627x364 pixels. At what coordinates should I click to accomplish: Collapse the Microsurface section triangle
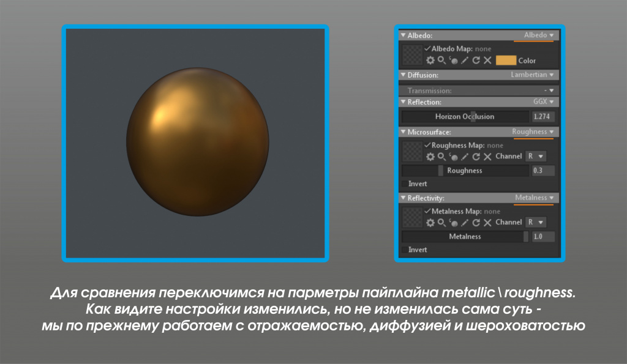[403, 132]
